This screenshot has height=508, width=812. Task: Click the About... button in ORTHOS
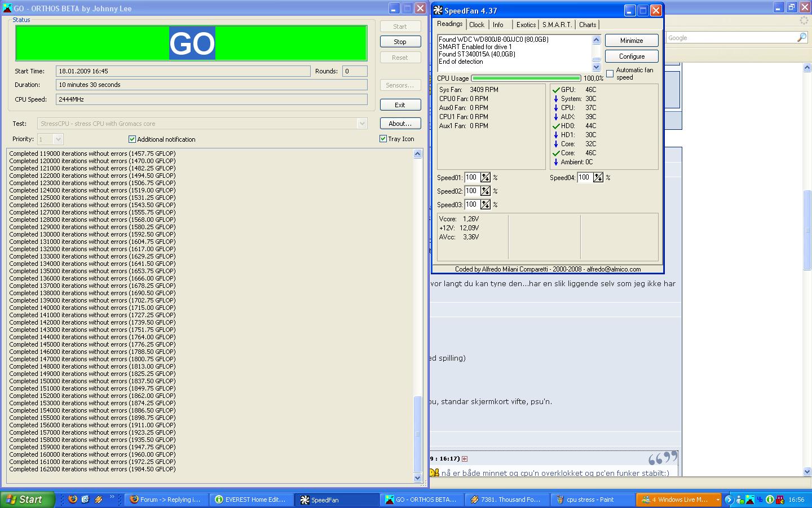click(400, 124)
